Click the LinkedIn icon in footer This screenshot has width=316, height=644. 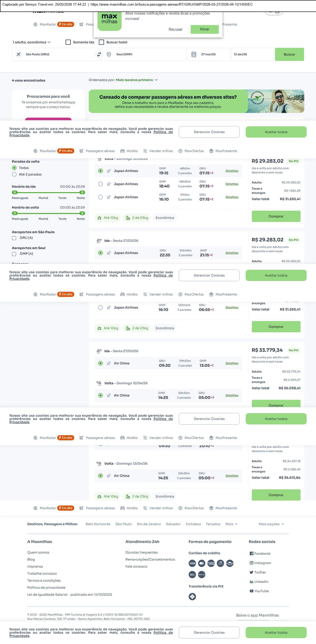click(251, 581)
